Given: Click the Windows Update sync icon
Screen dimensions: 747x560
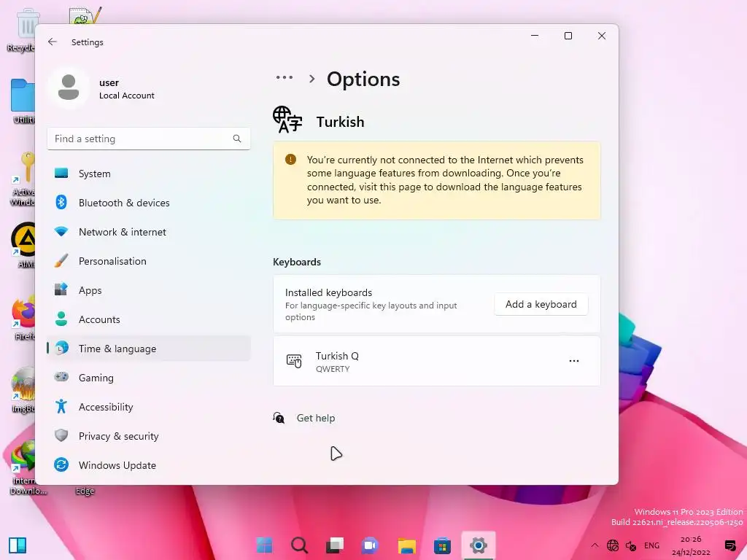Looking at the screenshot, I should [x=61, y=464].
